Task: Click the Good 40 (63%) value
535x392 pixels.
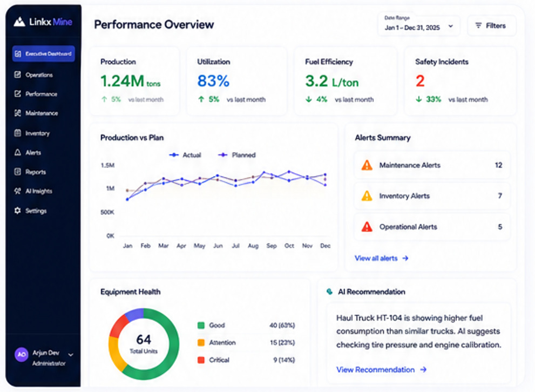Action: pyautogui.click(x=282, y=325)
